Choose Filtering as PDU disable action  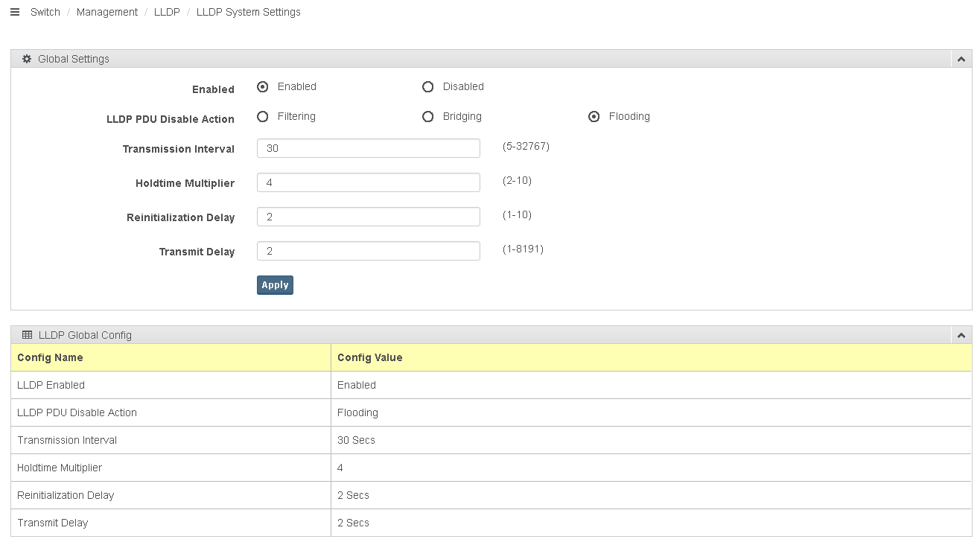click(x=263, y=117)
